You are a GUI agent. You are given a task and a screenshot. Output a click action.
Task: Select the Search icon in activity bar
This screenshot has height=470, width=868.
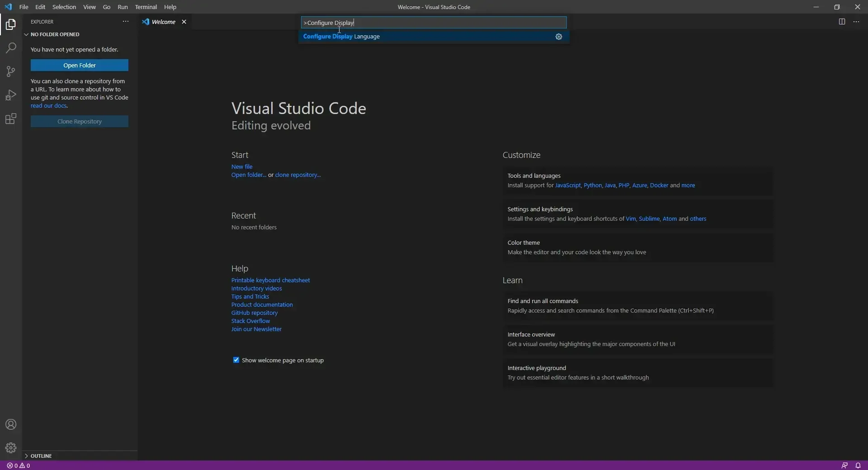10,48
